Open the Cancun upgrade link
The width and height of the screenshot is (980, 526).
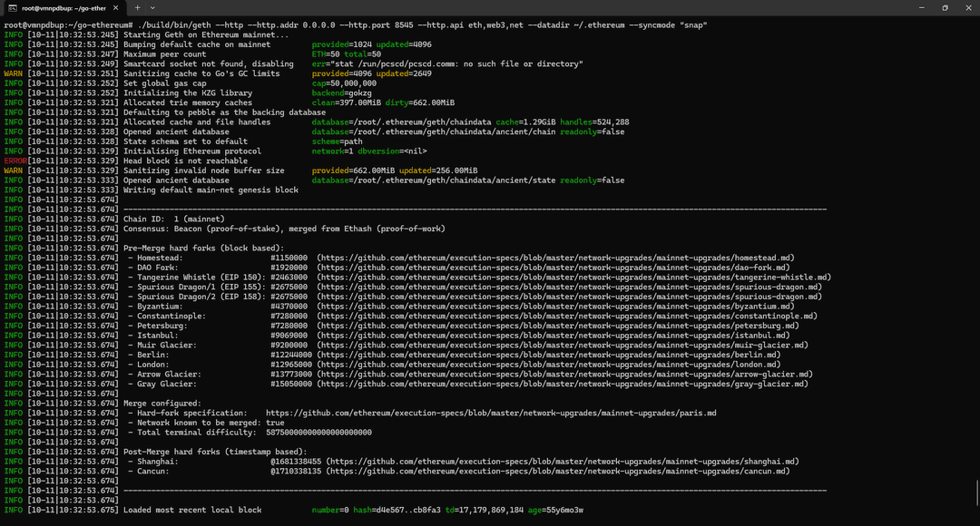click(x=558, y=471)
